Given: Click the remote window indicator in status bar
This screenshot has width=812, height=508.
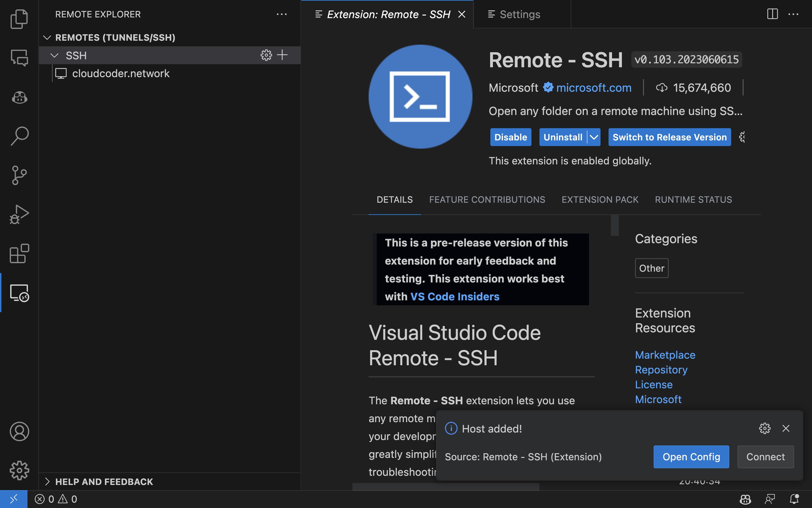Looking at the screenshot, I should 13,499.
